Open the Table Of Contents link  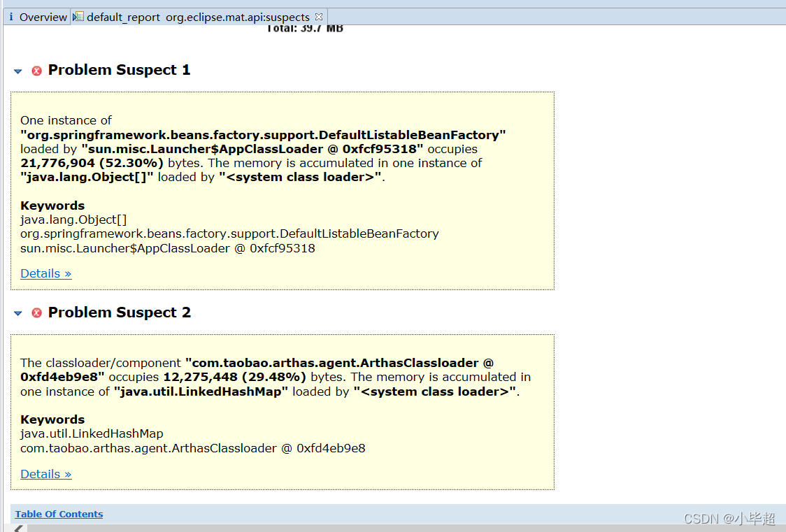click(x=59, y=514)
